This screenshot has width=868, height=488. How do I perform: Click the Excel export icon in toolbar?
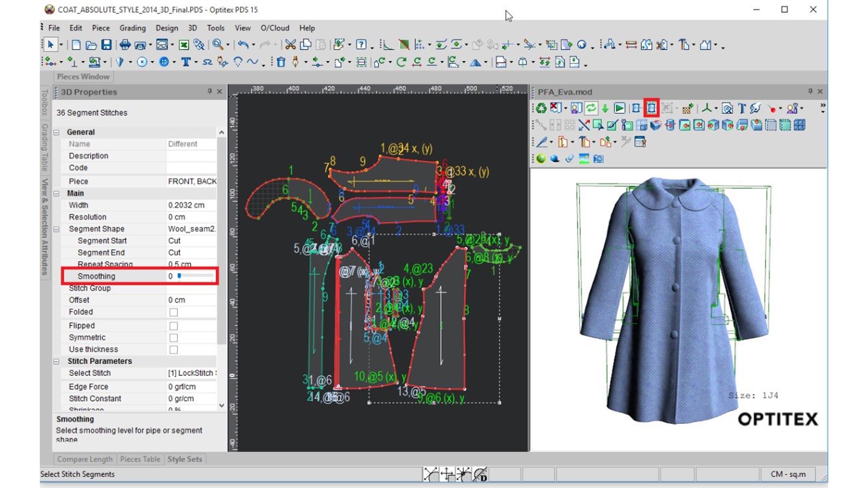pos(184,45)
